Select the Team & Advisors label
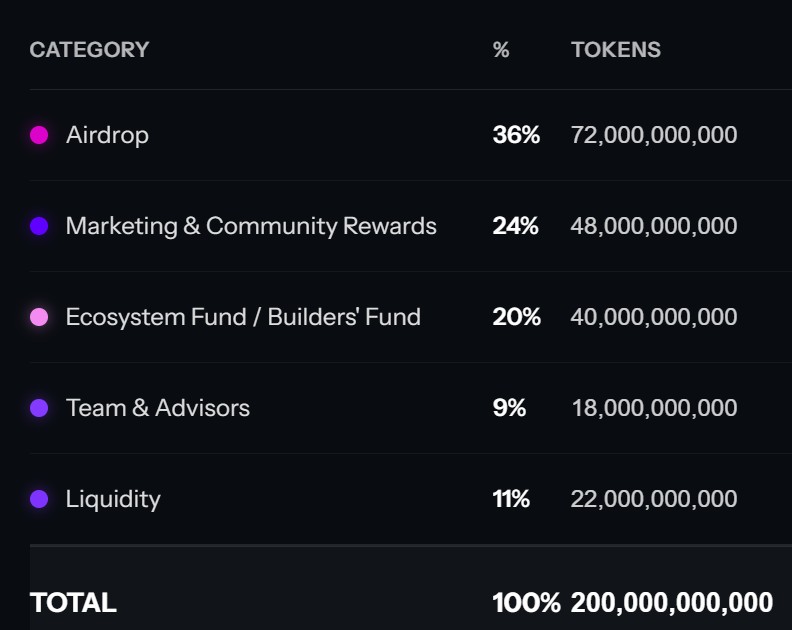Viewport: 792px width, 630px height. 158,408
